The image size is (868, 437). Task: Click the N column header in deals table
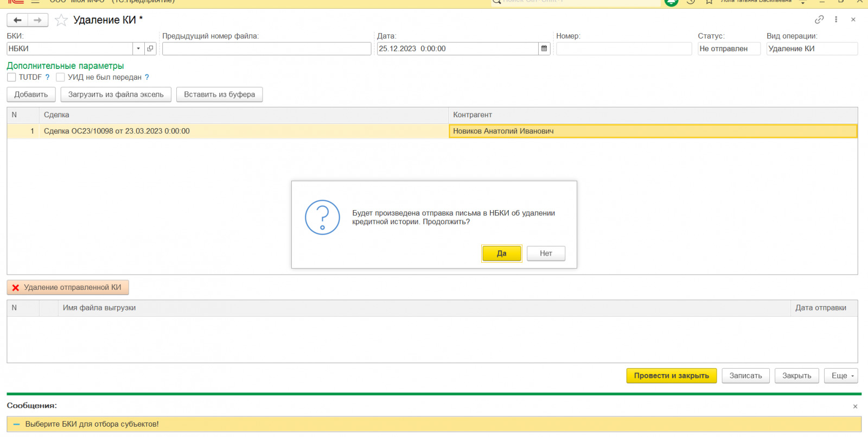click(23, 115)
